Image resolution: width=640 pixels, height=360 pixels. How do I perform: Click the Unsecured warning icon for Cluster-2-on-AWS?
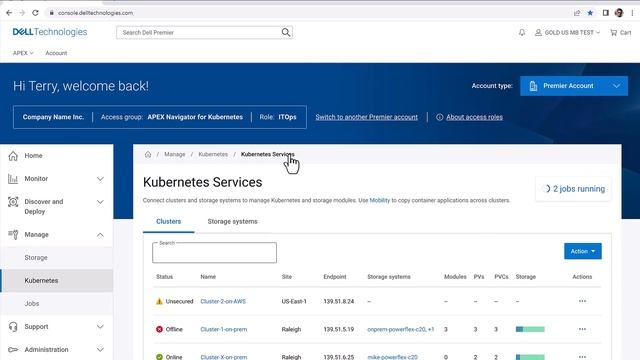[x=159, y=301]
